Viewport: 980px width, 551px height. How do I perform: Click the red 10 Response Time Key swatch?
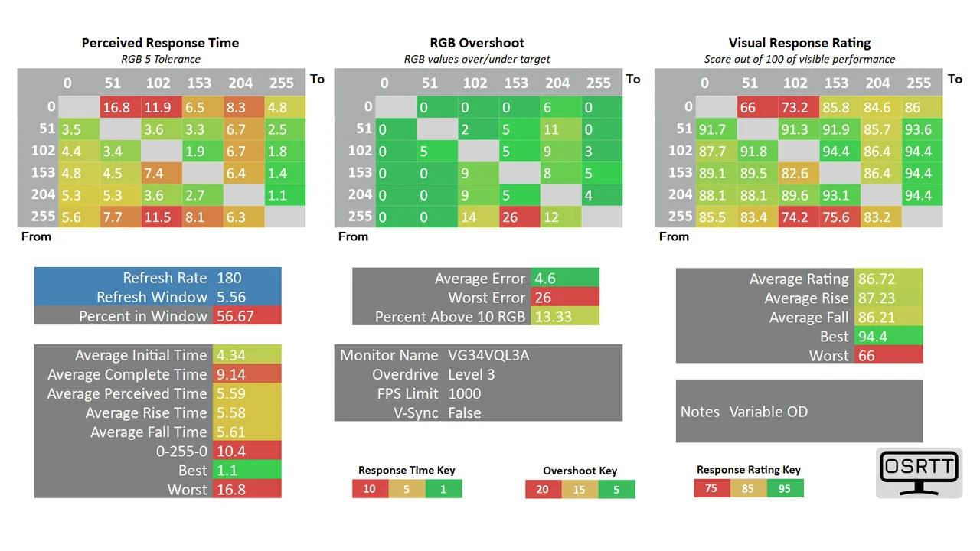(x=370, y=489)
